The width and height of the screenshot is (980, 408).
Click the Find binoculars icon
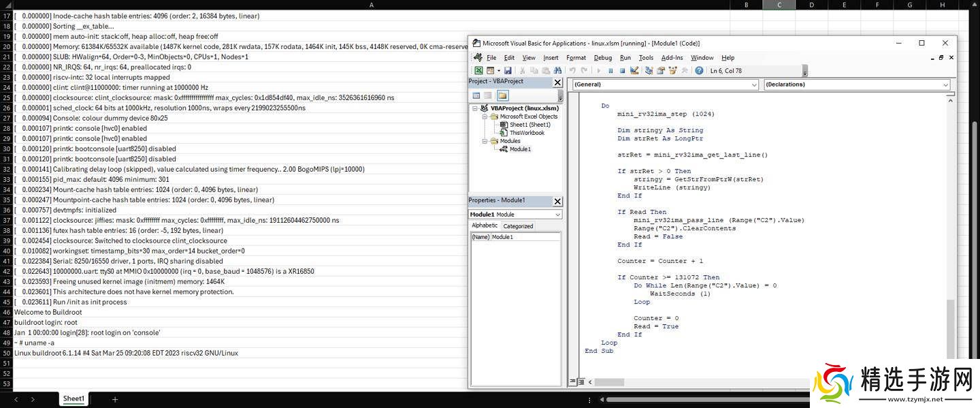[557, 70]
